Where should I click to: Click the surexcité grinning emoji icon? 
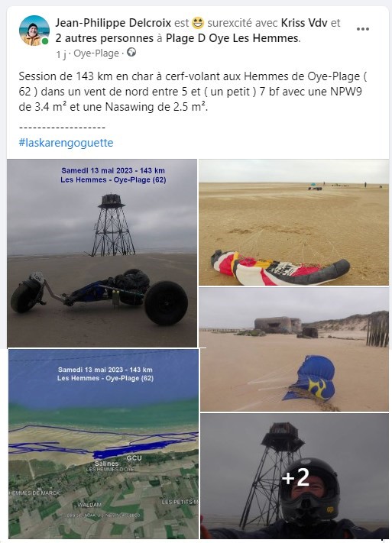pyautogui.click(x=198, y=23)
